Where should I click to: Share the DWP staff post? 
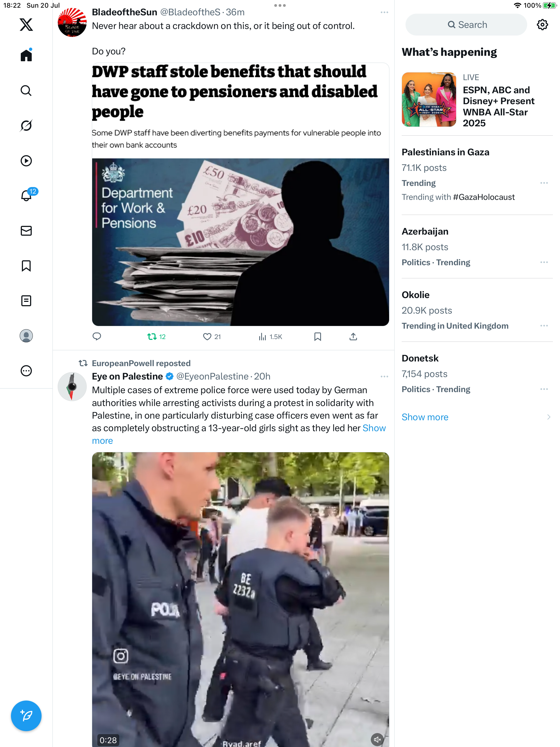pos(353,336)
